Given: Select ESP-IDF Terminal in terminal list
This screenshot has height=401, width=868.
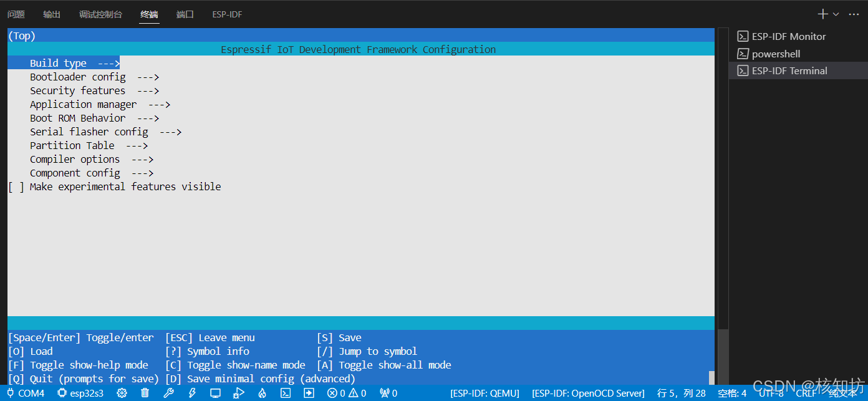Looking at the screenshot, I should point(789,70).
